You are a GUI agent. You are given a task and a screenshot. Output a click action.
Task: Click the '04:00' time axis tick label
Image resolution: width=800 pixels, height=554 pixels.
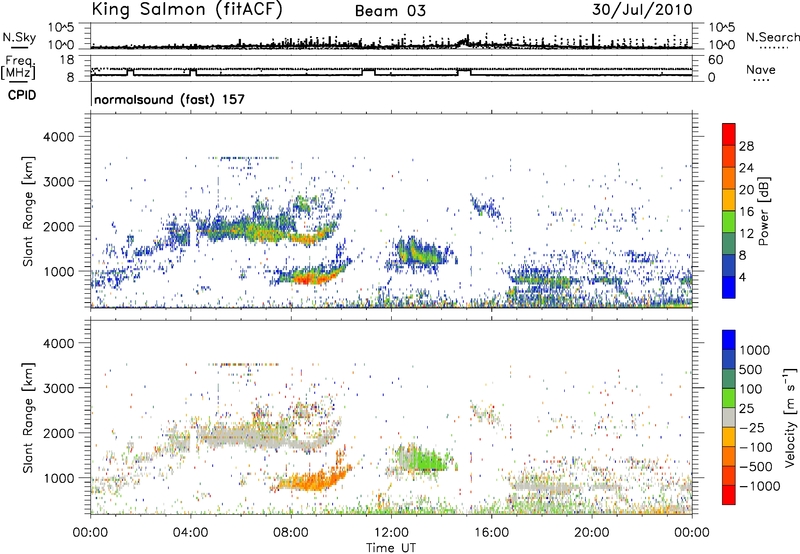click(x=190, y=533)
